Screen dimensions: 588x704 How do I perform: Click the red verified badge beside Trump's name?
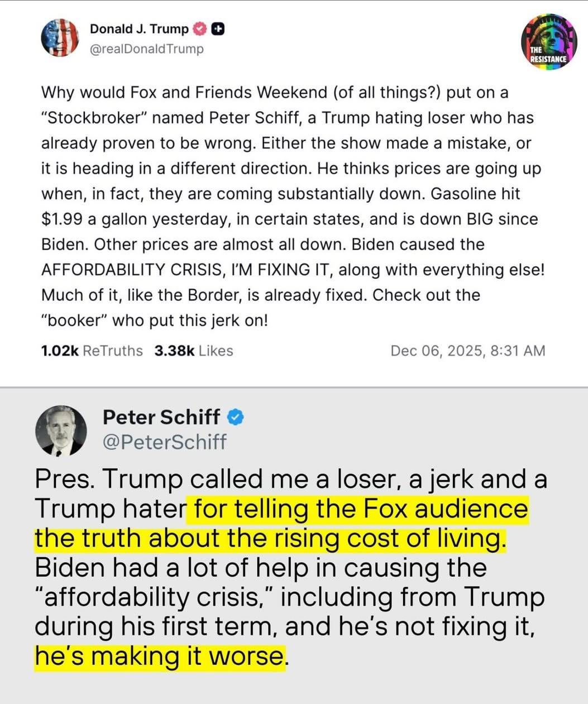pyautogui.click(x=199, y=28)
